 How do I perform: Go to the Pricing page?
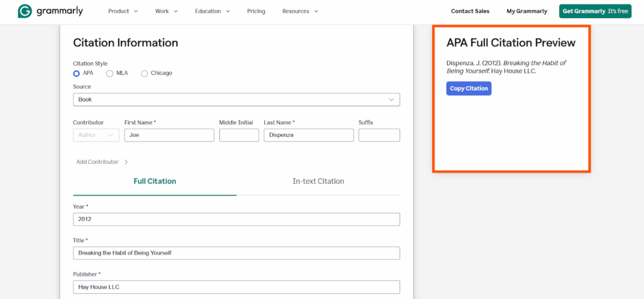pos(256,11)
